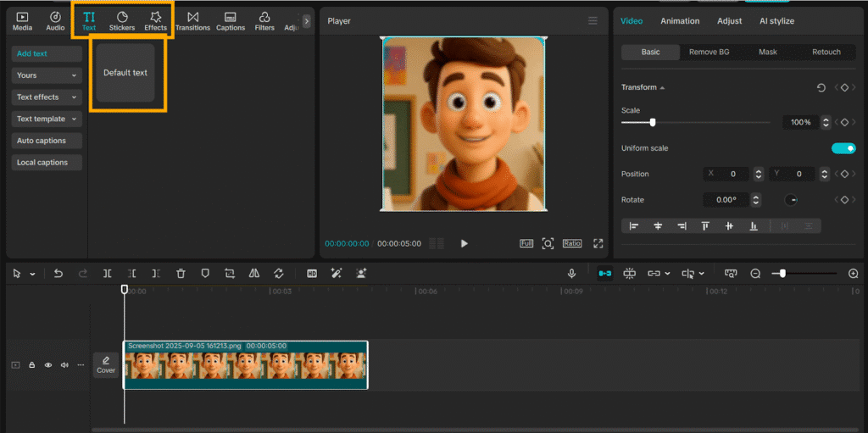Select the Basic sub-tab
The width and height of the screenshot is (868, 433).
650,52
